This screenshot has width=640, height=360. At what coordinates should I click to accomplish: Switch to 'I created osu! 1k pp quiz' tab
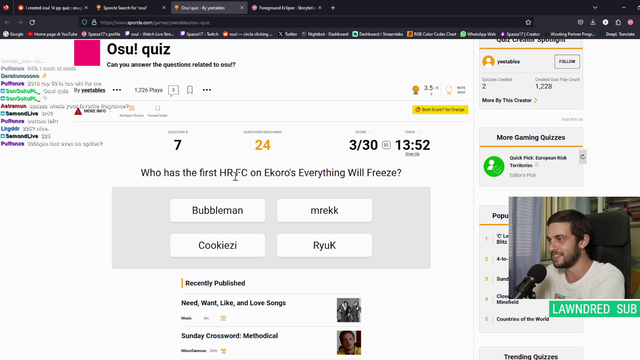pos(53,8)
